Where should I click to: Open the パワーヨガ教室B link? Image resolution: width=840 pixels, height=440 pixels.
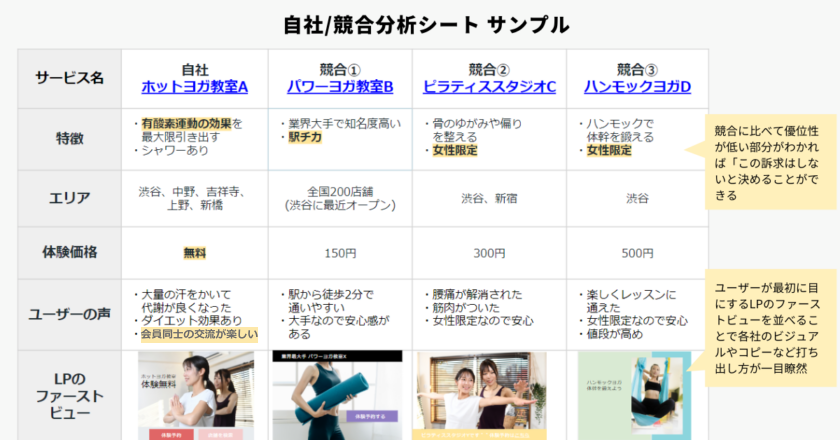click(x=340, y=87)
